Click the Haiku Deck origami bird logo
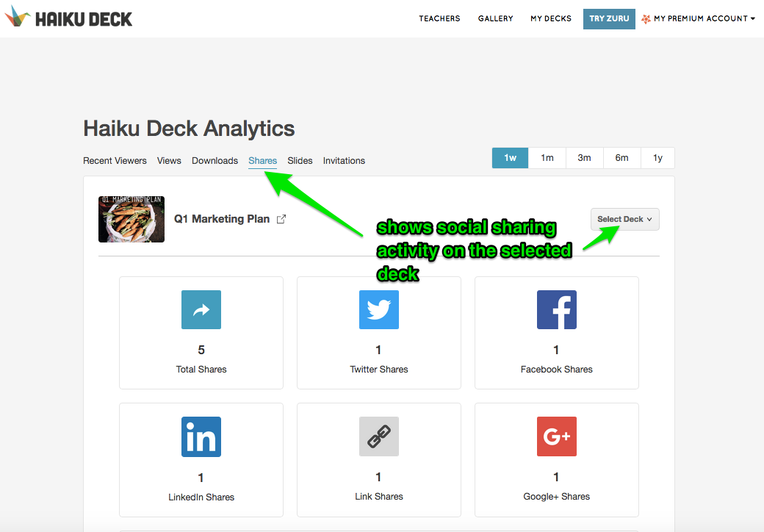 pyautogui.click(x=17, y=18)
